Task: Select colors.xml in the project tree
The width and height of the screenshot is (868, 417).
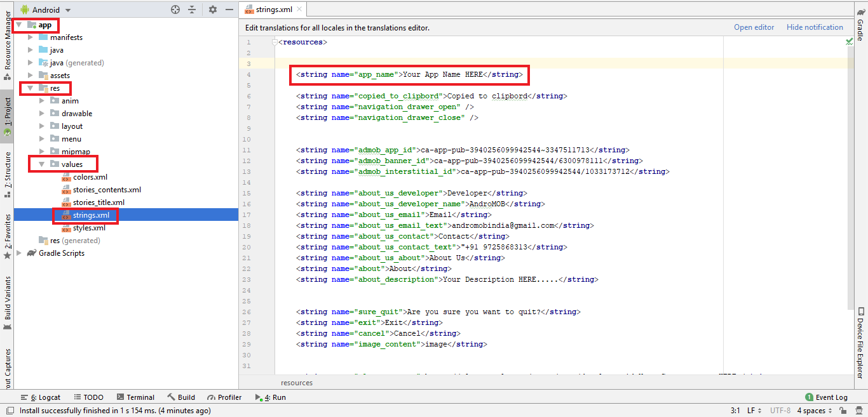Action: (x=90, y=177)
